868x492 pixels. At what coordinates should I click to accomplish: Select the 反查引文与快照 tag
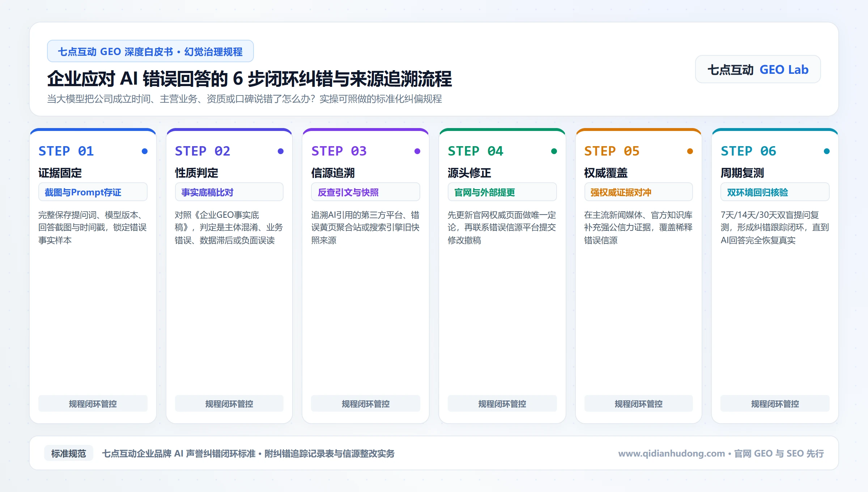click(366, 192)
